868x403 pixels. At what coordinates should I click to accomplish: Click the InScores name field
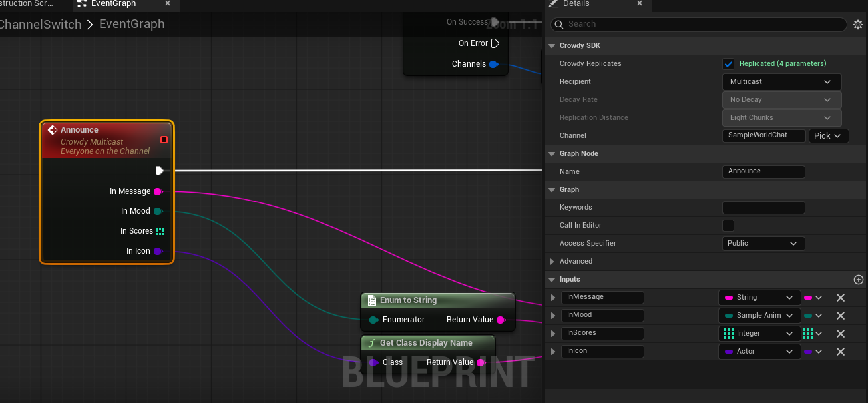(602, 334)
